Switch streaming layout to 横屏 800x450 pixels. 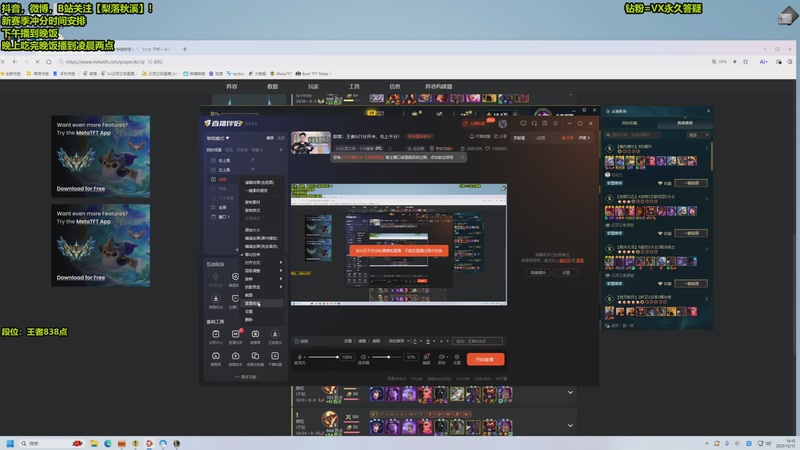click(270, 138)
